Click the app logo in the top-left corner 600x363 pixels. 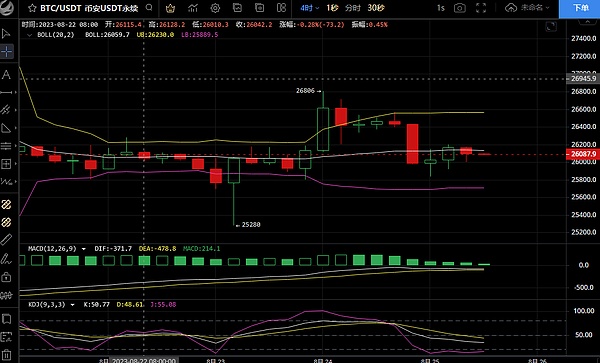[7, 8]
